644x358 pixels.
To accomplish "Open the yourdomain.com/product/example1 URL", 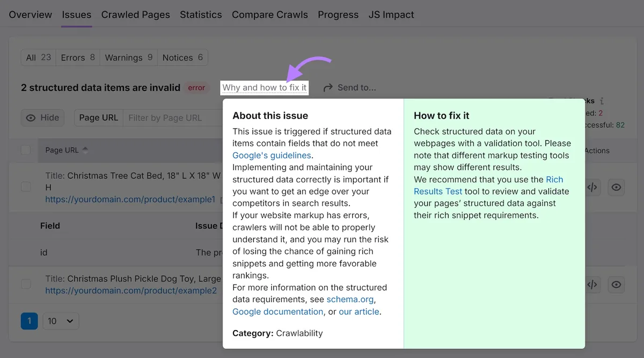I will (130, 199).
